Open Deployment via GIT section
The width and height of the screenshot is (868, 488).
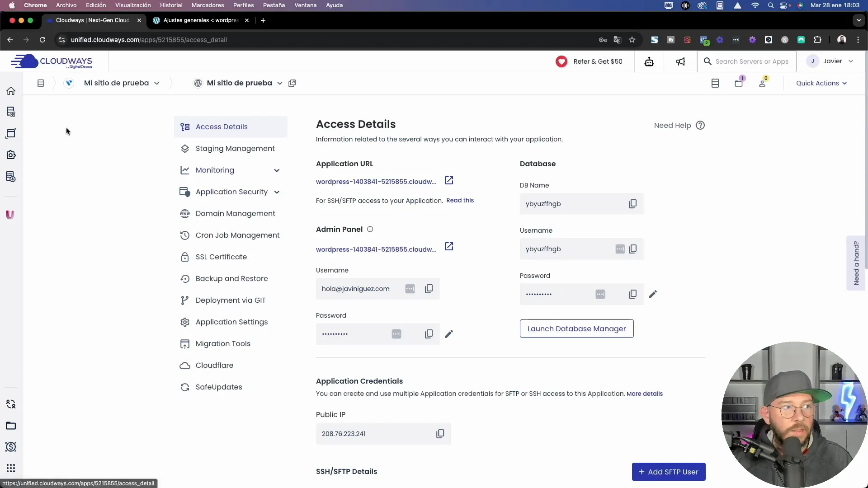[231, 300]
